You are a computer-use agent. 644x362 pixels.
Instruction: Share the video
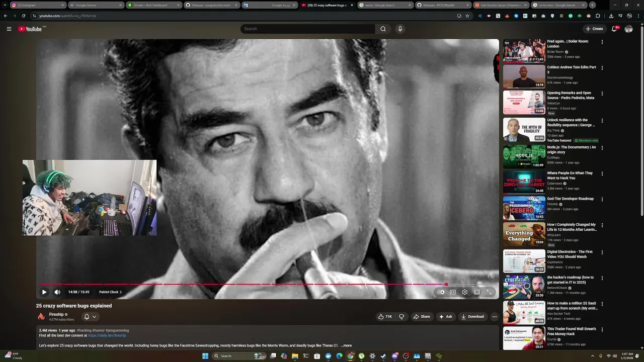click(422, 317)
